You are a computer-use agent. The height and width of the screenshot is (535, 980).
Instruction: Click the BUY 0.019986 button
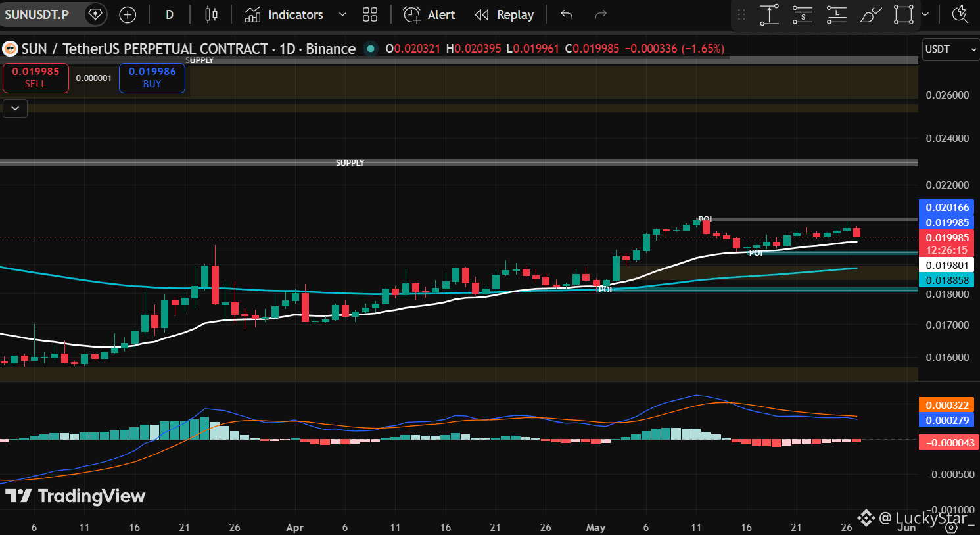[152, 78]
